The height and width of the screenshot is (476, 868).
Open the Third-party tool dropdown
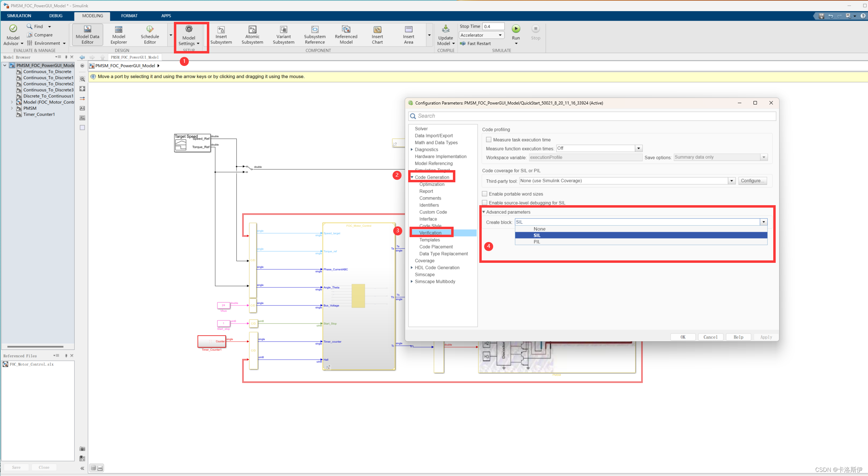point(732,181)
